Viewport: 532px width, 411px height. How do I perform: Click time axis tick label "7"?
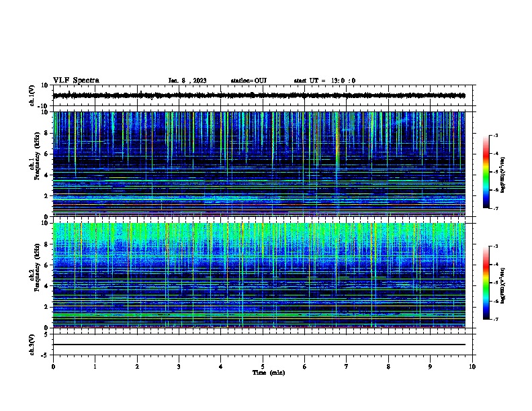[x=347, y=367]
